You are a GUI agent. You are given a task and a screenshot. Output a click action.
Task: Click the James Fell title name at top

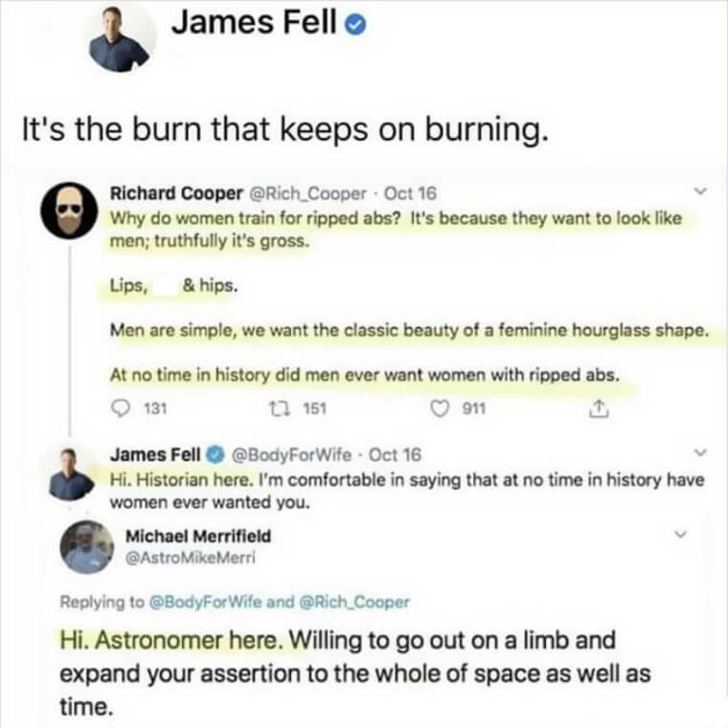pyautogui.click(x=254, y=22)
